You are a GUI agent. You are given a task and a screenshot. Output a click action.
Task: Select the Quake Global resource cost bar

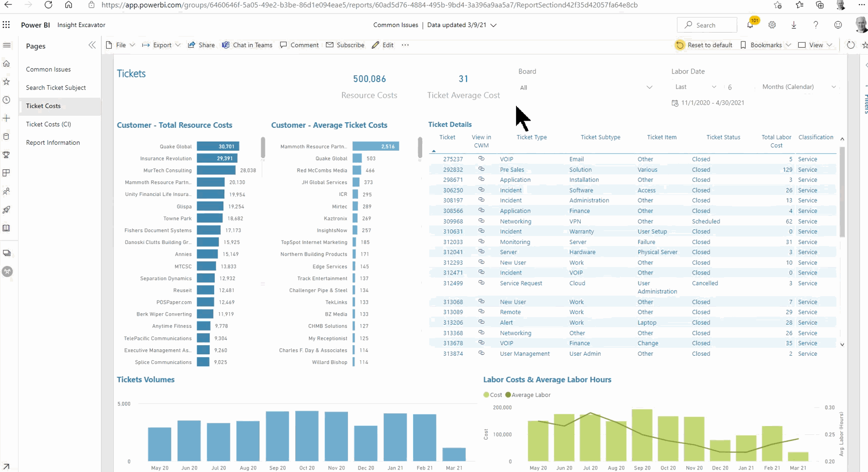point(218,146)
